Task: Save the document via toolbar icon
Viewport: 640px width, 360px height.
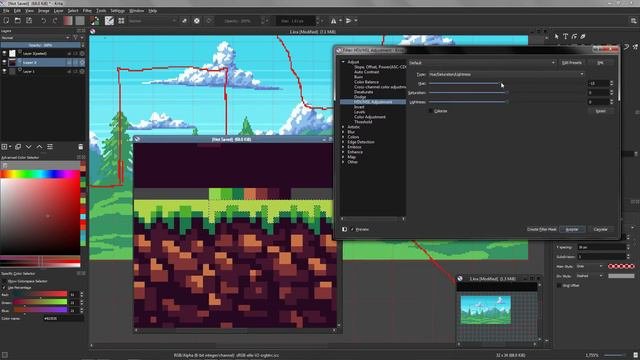Action: click(x=29, y=20)
